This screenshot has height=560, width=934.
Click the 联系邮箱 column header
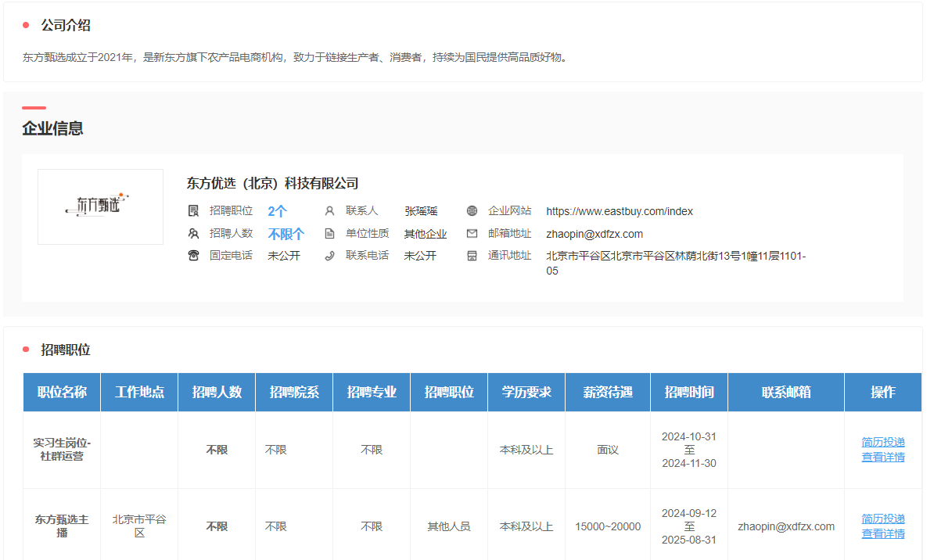click(786, 392)
